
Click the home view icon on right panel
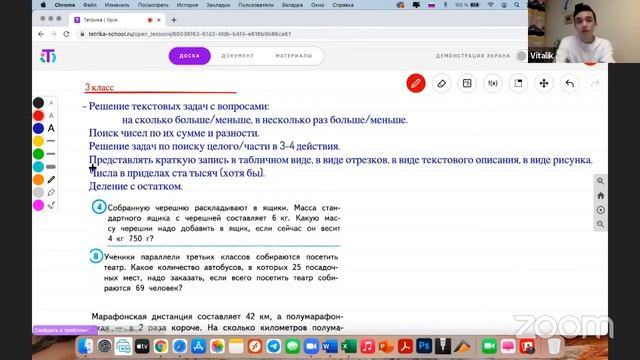[x=600, y=196]
